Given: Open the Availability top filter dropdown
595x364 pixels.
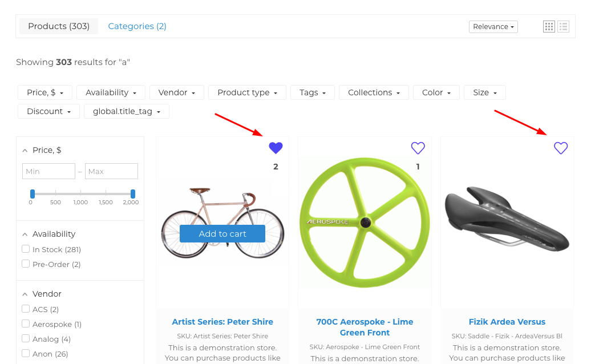Looking at the screenshot, I should coord(111,92).
